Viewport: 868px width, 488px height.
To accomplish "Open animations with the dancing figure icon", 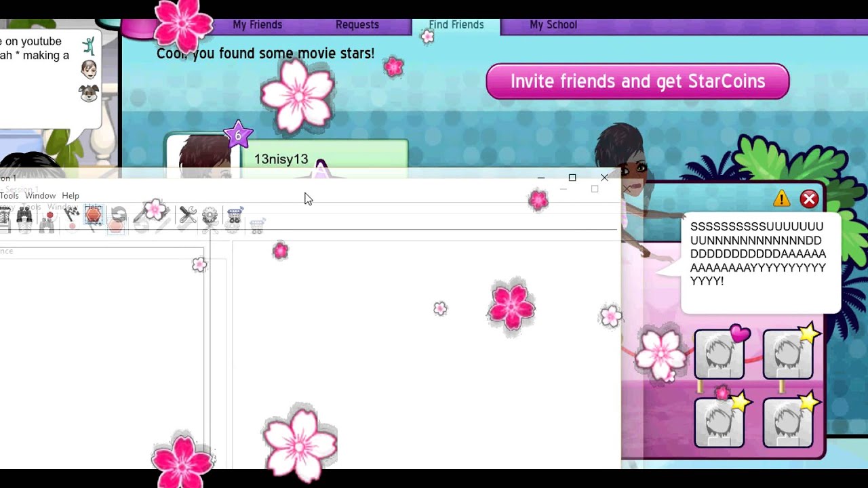I will [x=88, y=45].
